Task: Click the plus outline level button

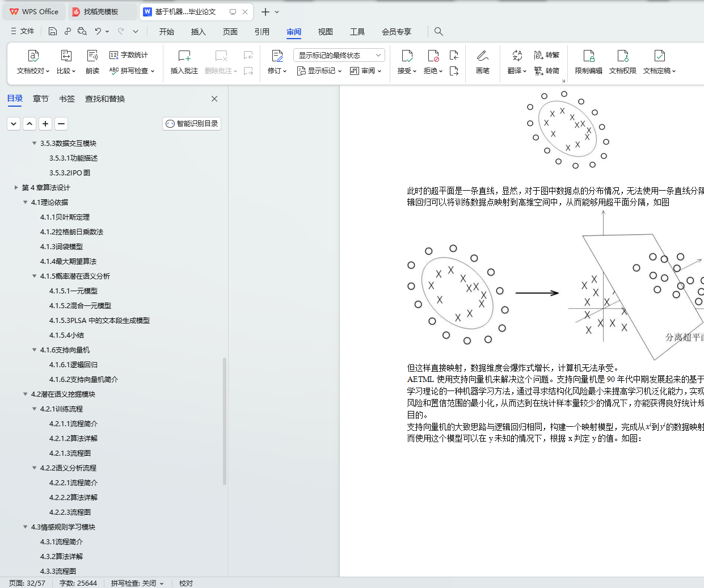Action: 45,124
